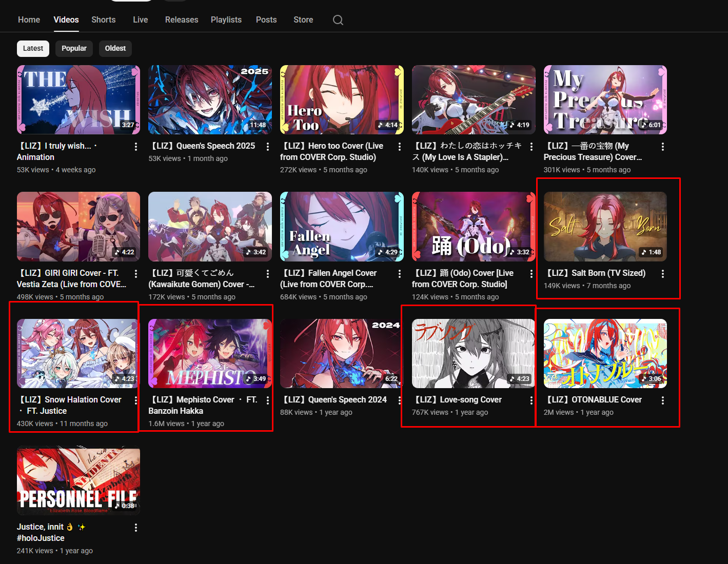The image size is (728, 564).
Task: Open 'Fallen Angel Cover' title link
Action: point(328,278)
